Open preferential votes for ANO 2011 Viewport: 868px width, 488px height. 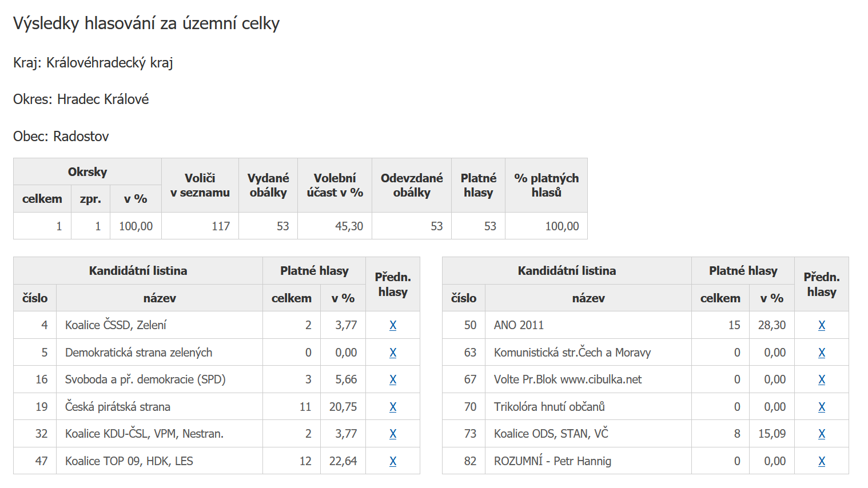click(x=822, y=325)
